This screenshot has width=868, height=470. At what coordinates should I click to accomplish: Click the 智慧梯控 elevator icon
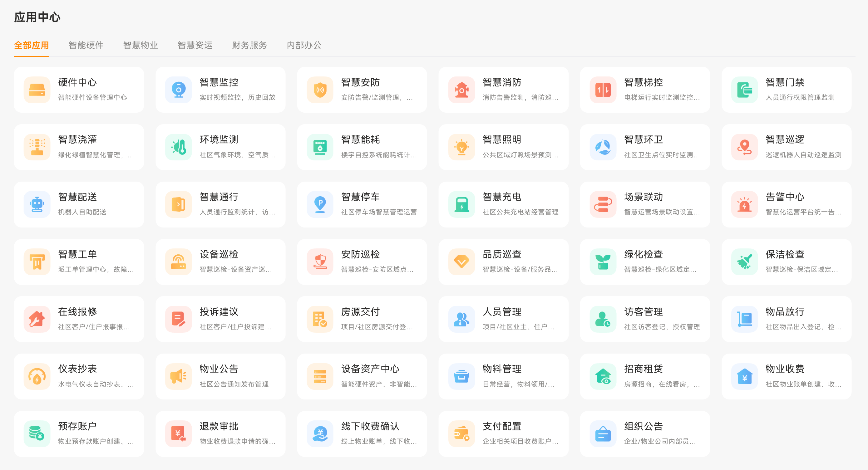[x=603, y=90]
